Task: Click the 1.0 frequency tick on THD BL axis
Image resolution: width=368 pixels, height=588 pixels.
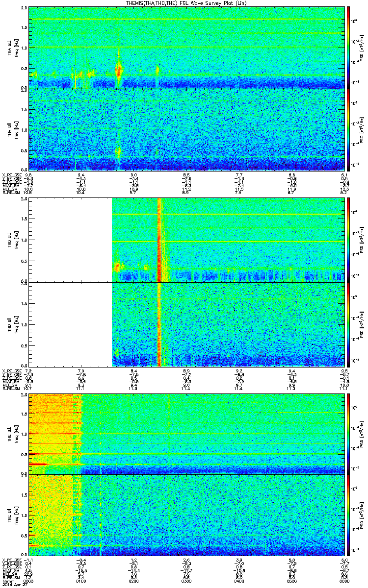Action: 24,240
